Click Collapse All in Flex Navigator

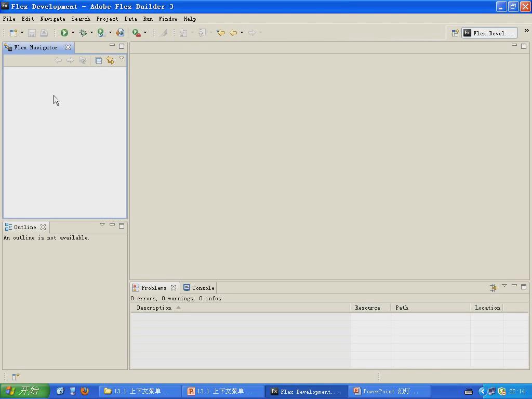pyautogui.click(x=98, y=61)
